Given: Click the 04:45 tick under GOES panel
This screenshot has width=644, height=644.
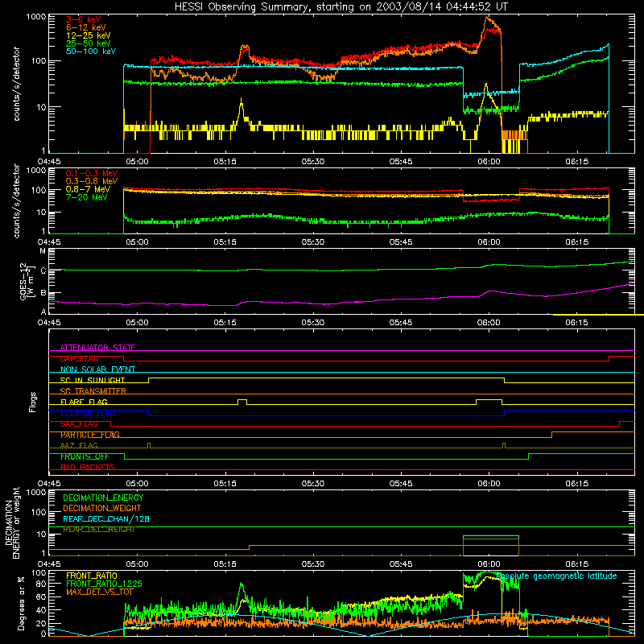Looking at the screenshot, I should (49, 323).
